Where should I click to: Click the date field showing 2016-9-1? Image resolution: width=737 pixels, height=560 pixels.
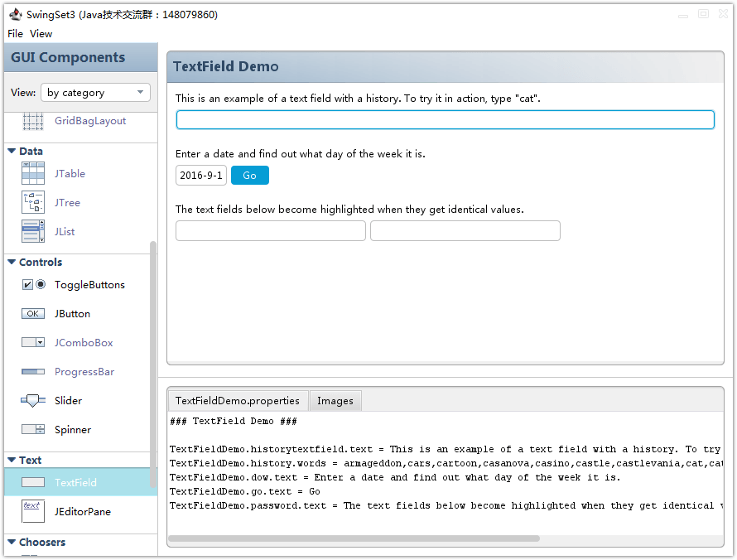201,176
